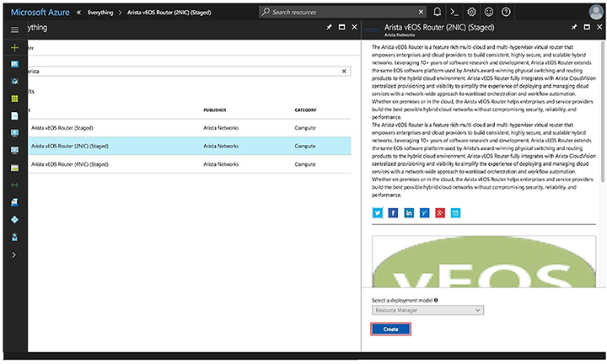
Task: Open portal settings gear
Action: pyautogui.click(x=471, y=12)
